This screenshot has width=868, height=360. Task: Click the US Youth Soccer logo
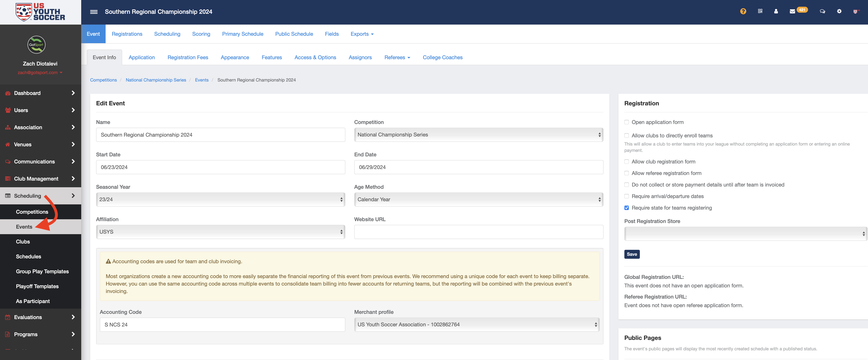pos(40,12)
